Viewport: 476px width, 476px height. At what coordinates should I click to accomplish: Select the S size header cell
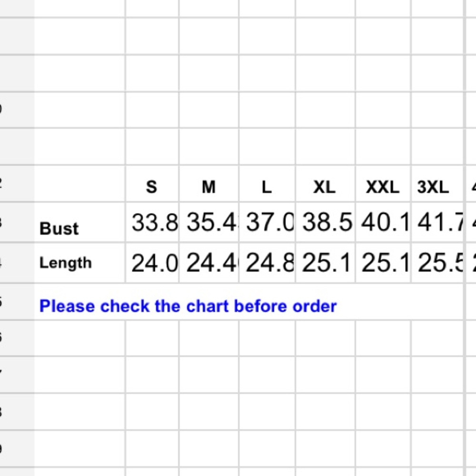click(x=152, y=184)
